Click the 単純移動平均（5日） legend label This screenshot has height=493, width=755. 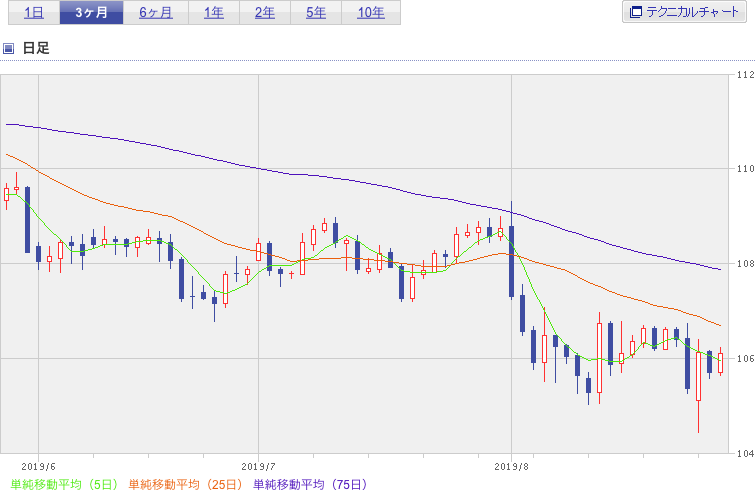[x=64, y=484]
